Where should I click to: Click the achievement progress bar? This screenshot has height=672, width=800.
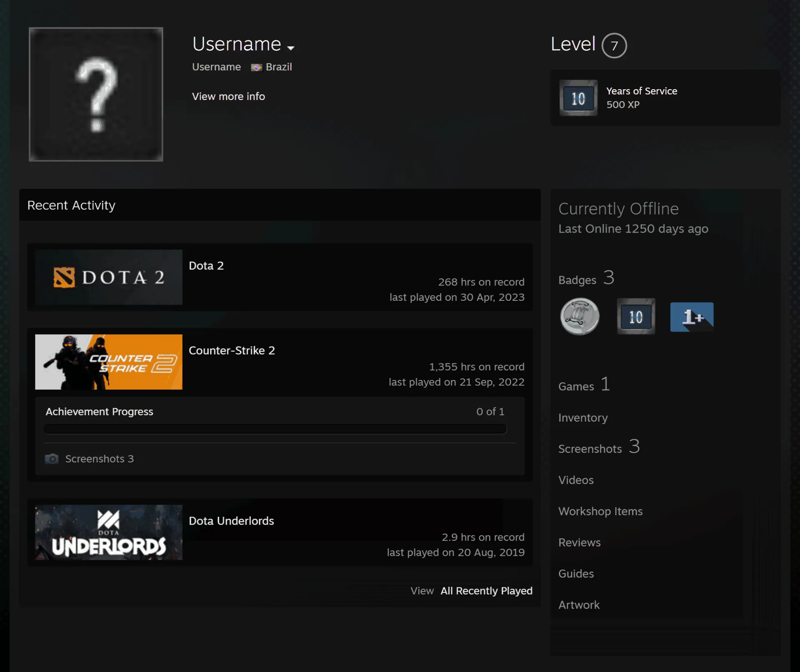[275, 429]
